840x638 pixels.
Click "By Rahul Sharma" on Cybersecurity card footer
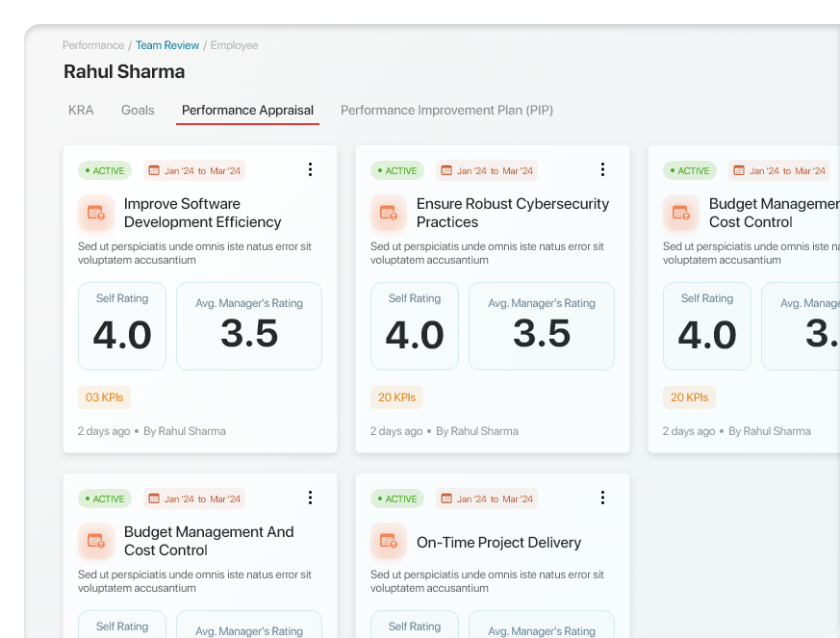pyautogui.click(x=477, y=431)
